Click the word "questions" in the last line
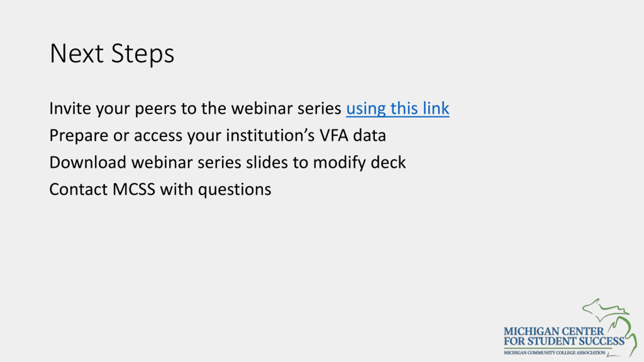 [x=235, y=190]
